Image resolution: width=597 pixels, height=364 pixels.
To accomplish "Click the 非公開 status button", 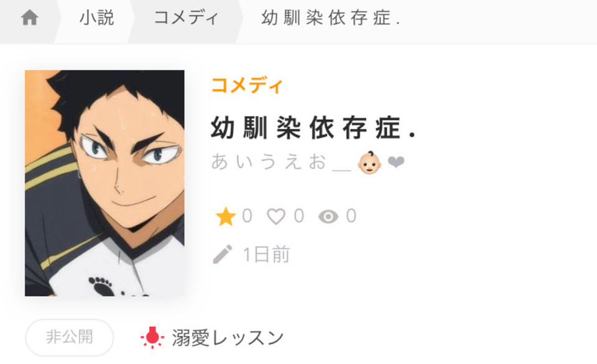I will [69, 337].
